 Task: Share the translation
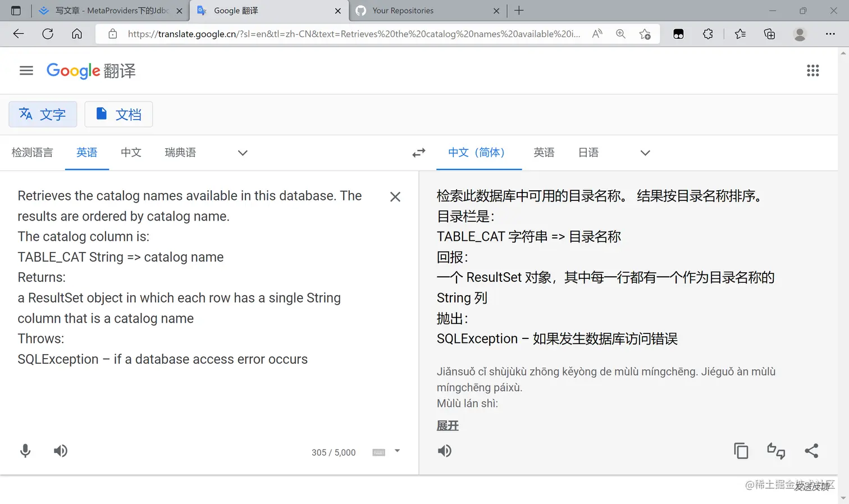(811, 451)
